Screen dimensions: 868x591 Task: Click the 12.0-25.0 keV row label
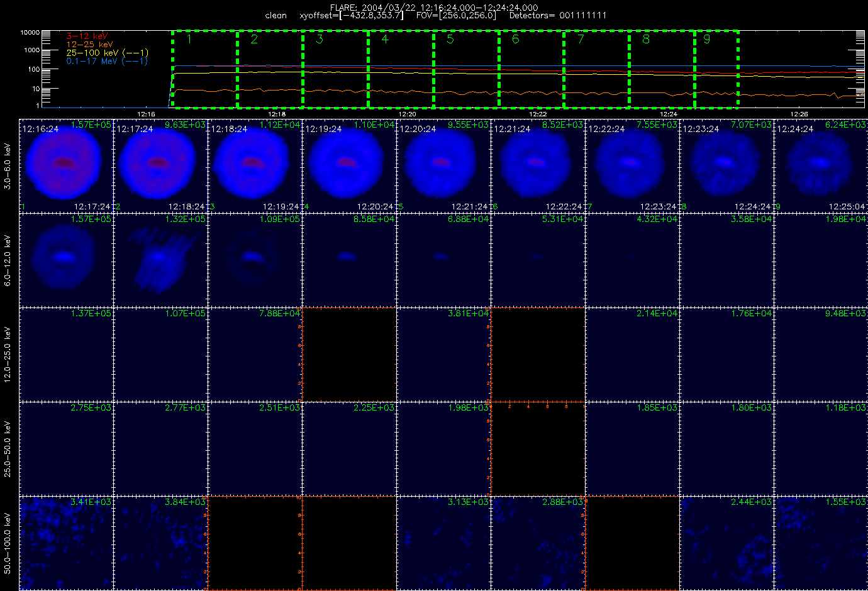(8, 354)
